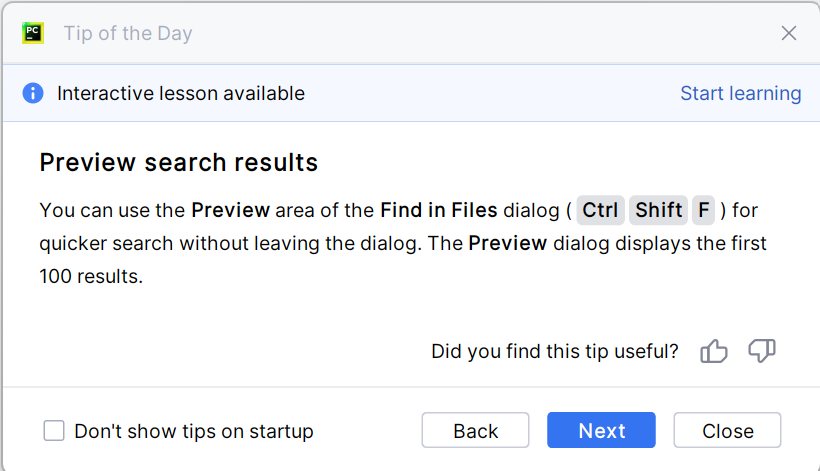
Task: Close the Tip of the Day dialog with X
Action: (789, 33)
